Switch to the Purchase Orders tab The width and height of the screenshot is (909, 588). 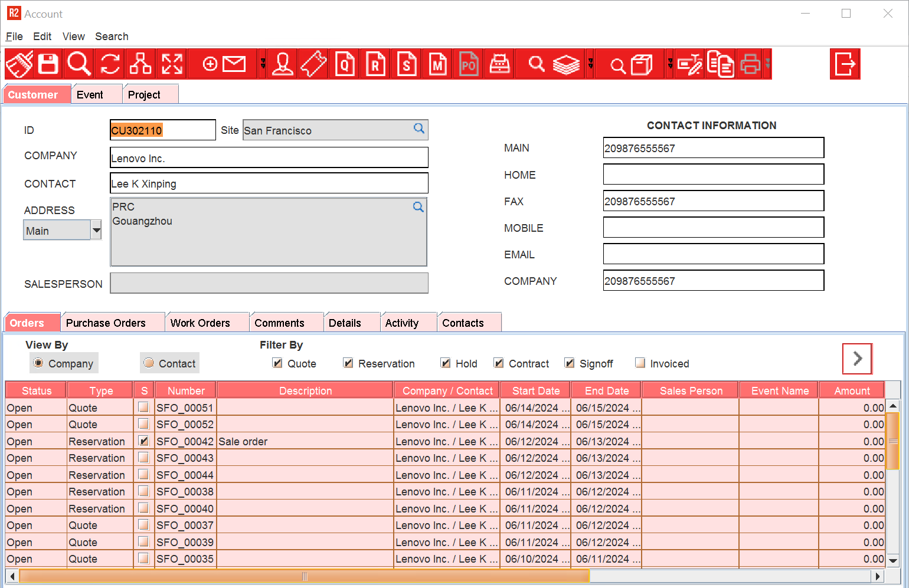pos(106,323)
